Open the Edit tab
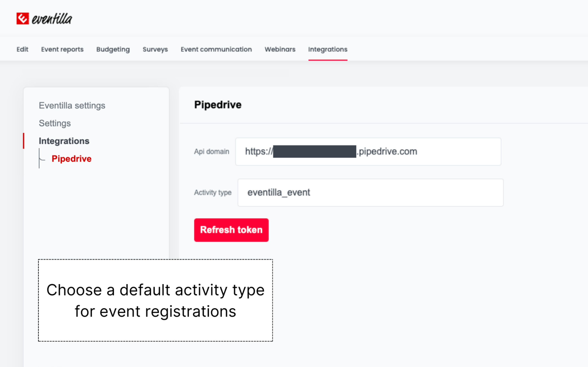Image resolution: width=588 pixels, height=367 pixels. pyautogui.click(x=22, y=49)
